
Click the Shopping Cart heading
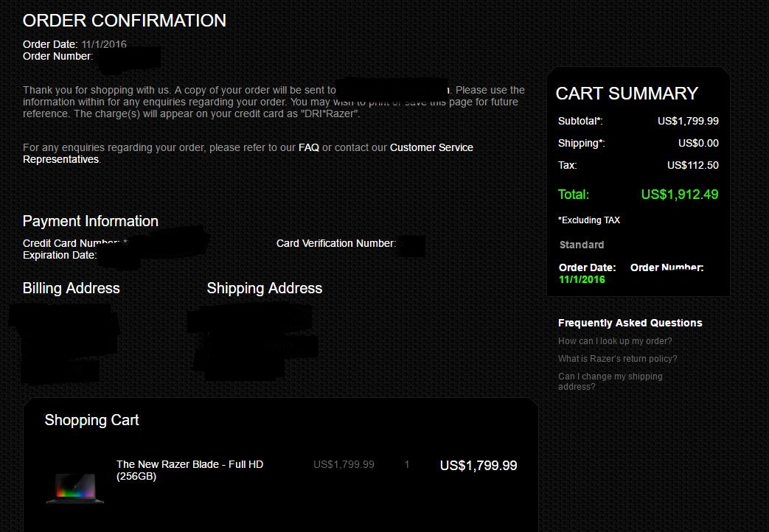click(91, 420)
